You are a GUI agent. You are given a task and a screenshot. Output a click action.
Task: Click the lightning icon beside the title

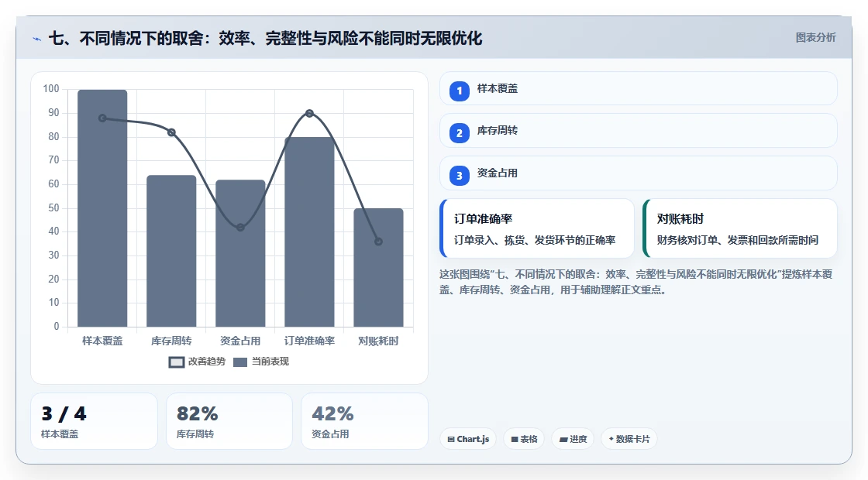tap(36, 39)
